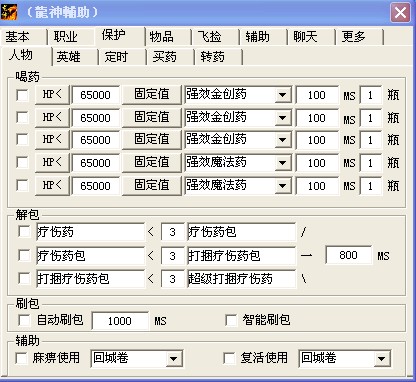Click the 打捆疗伤药包 package field in second unpack row

tap(241, 256)
